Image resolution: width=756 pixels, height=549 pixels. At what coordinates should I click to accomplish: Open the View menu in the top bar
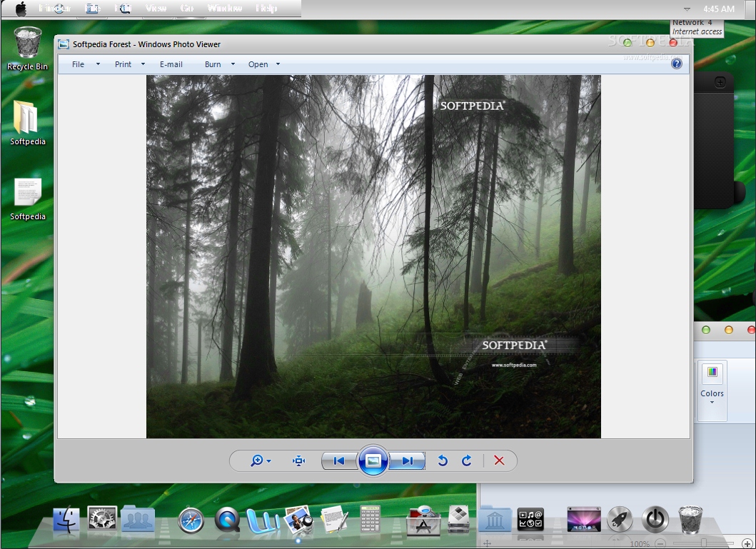pos(156,8)
